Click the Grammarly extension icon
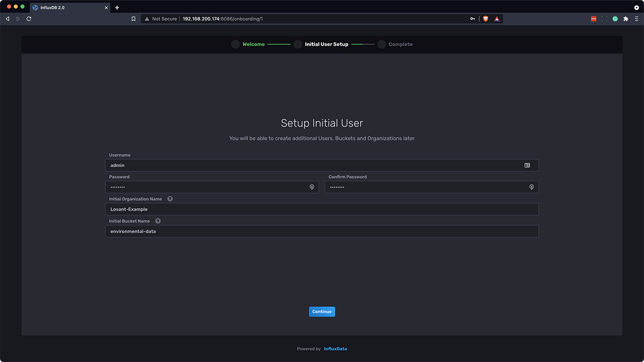The width and height of the screenshot is (644, 362). pos(615,19)
